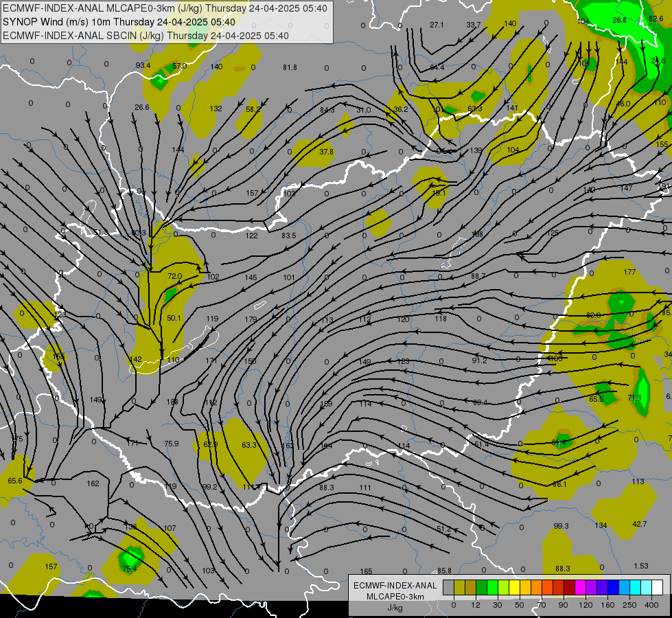Click the legend scale value 12
Viewport: 672px width, 618px height.
pos(476,605)
